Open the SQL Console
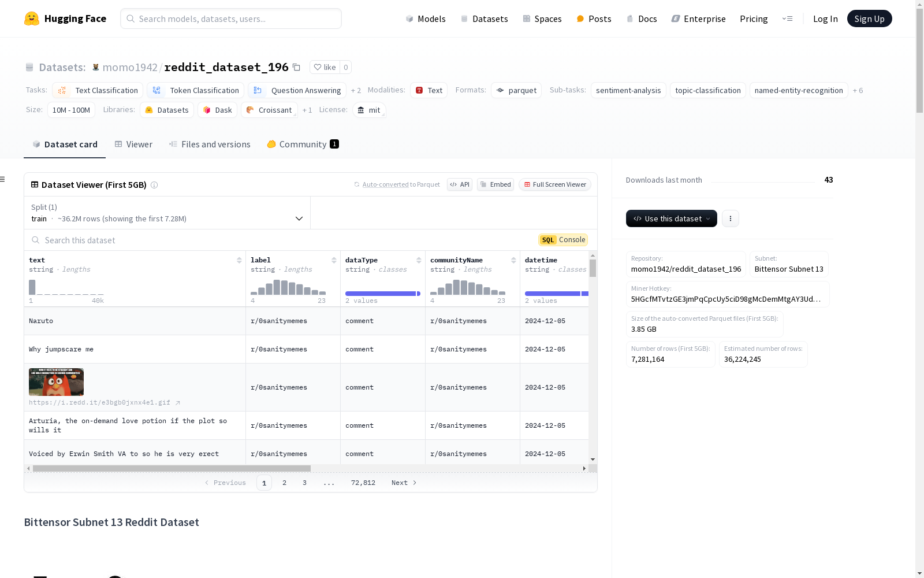The width and height of the screenshot is (924, 578). (563, 240)
